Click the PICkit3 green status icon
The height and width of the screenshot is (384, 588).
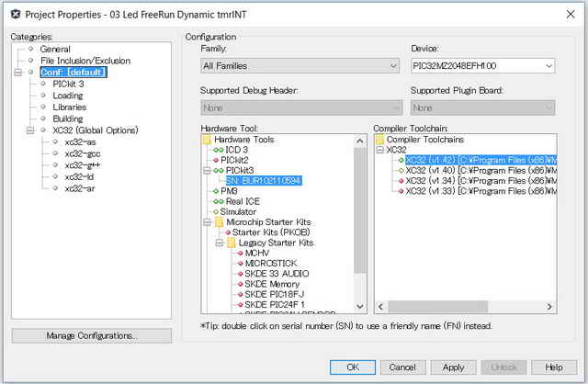219,171
